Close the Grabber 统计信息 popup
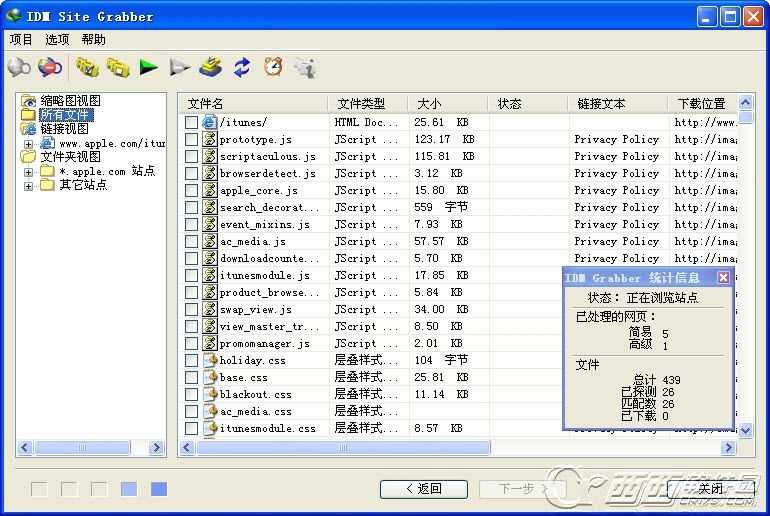This screenshot has height=516, width=770. 723,277
